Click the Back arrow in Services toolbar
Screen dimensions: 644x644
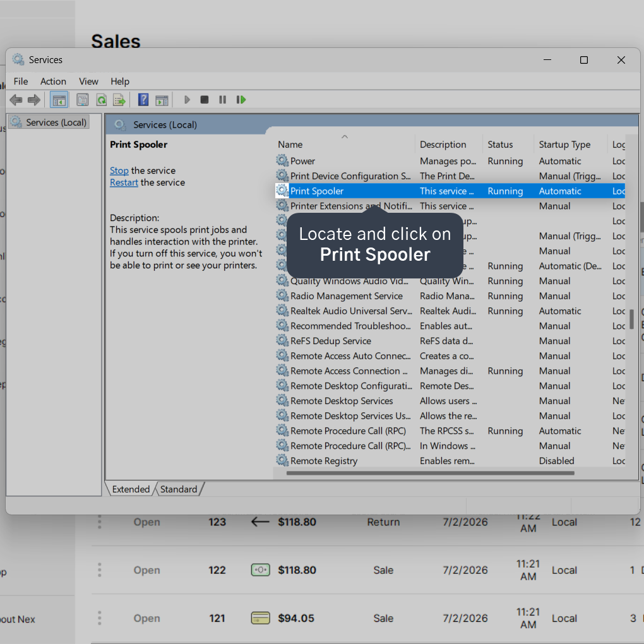click(16, 100)
